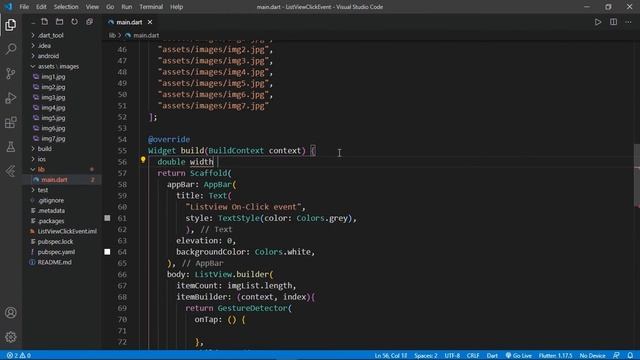Open the editor More Actions ellipsis
This screenshot has height=360, width=640.
(x=629, y=22)
